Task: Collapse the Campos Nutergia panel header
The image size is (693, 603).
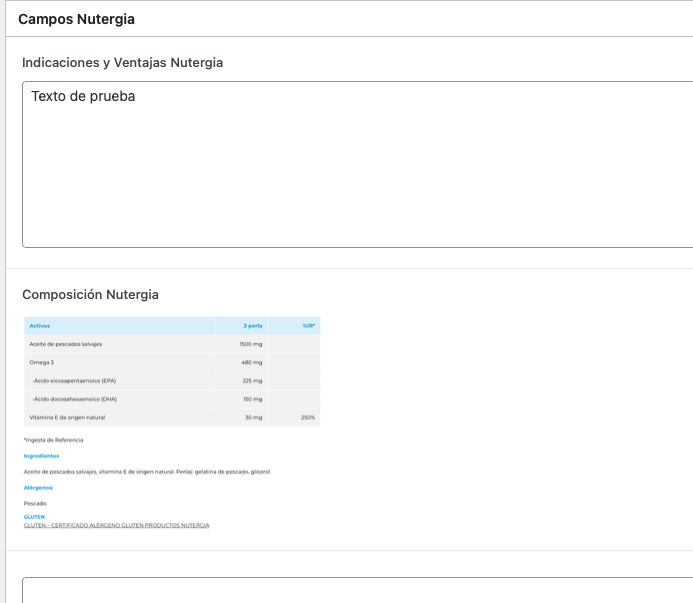Action: [x=77, y=19]
